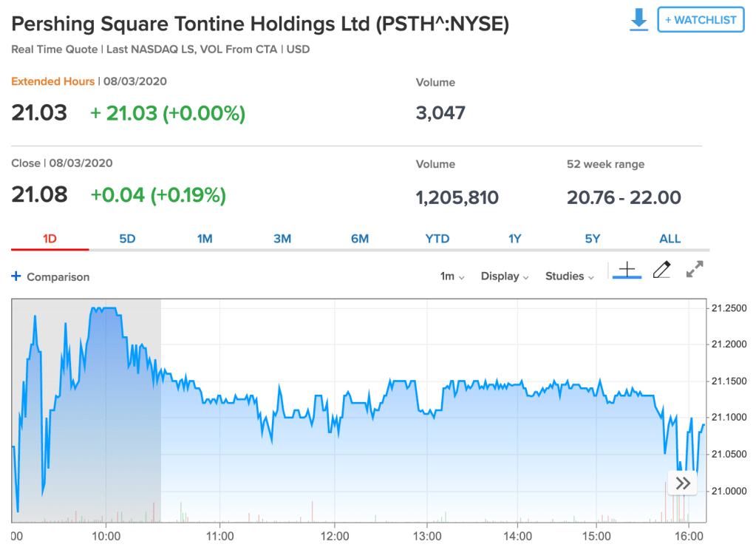The height and width of the screenshot is (547, 756).
Task: Toggle the crosshair tool icon
Action: 627,271
